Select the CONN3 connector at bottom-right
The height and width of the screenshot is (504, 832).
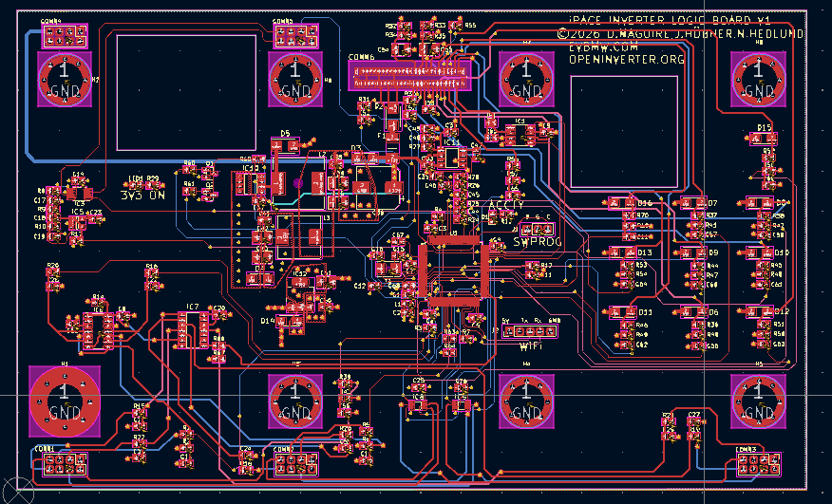pos(758,464)
